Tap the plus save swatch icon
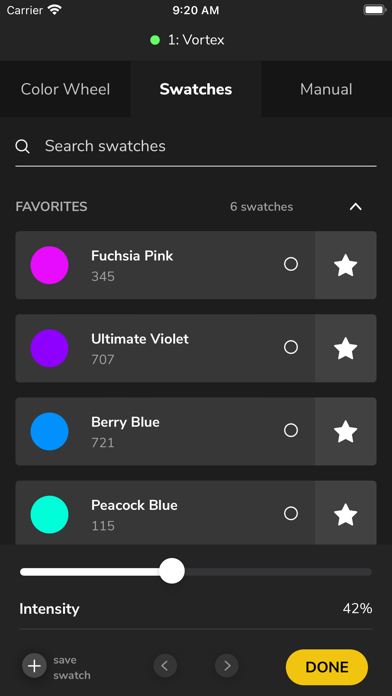Image resolution: width=392 pixels, height=696 pixels. click(x=34, y=666)
